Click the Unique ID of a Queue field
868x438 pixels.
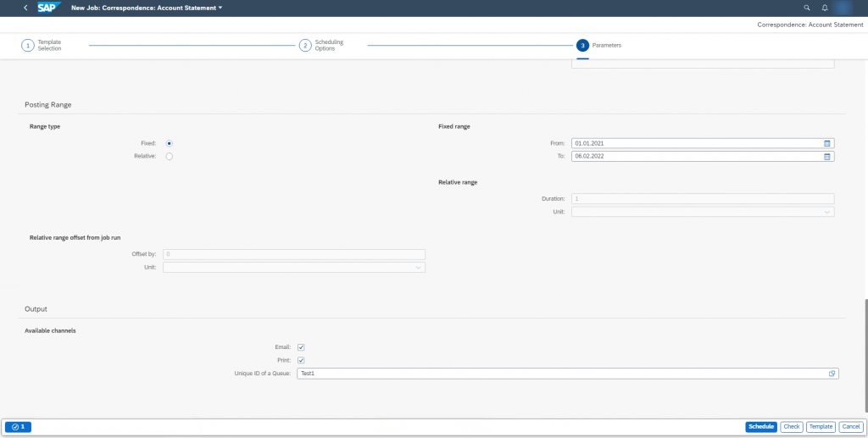pyautogui.click(x=568, y=374)
